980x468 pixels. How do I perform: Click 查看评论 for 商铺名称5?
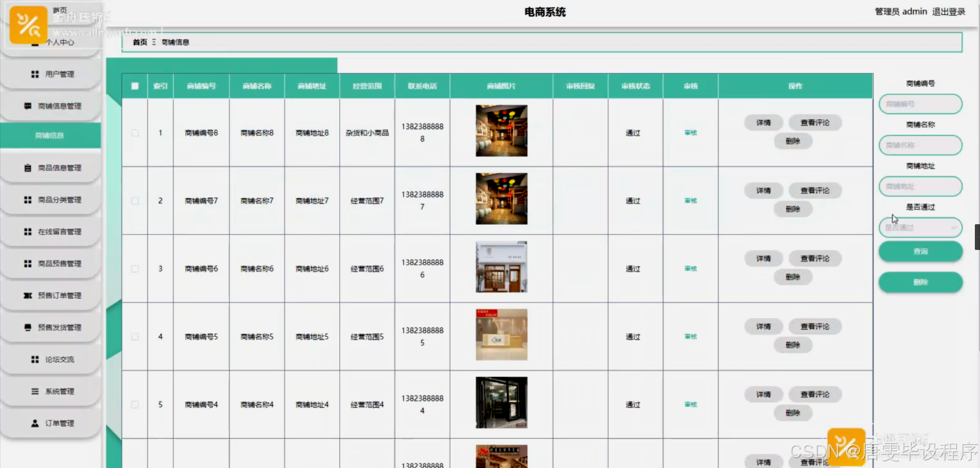pos(815,326)
